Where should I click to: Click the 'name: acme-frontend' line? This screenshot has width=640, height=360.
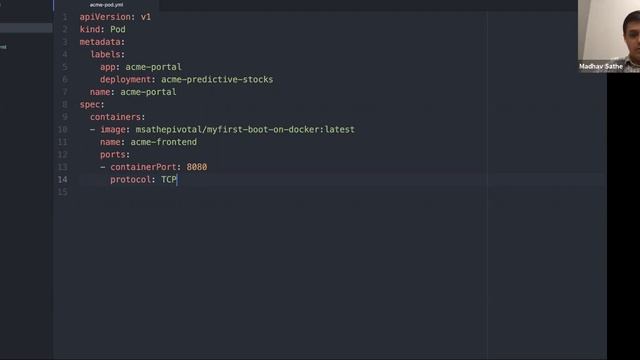point(148,142)
